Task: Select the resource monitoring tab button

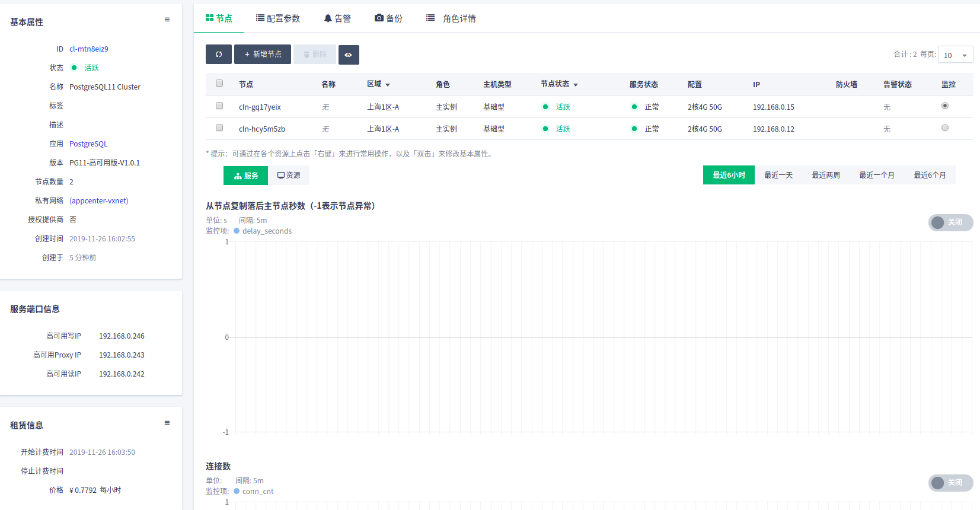Action: coord(289,176)
